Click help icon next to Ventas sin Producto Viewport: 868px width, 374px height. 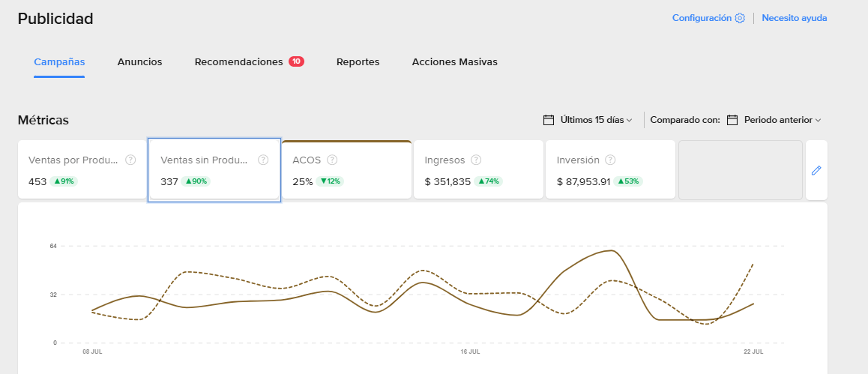pyautogui.click(x=263, y=160)
